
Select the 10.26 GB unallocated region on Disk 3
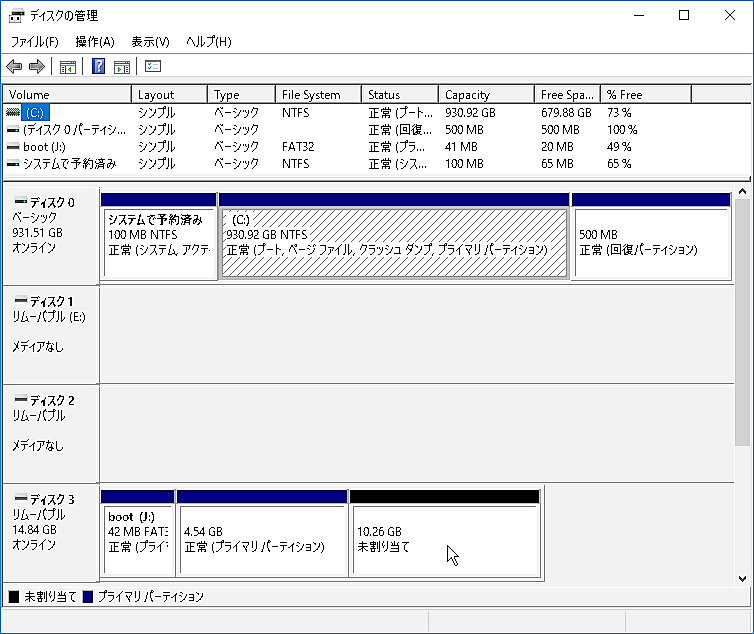coord(445,540)
